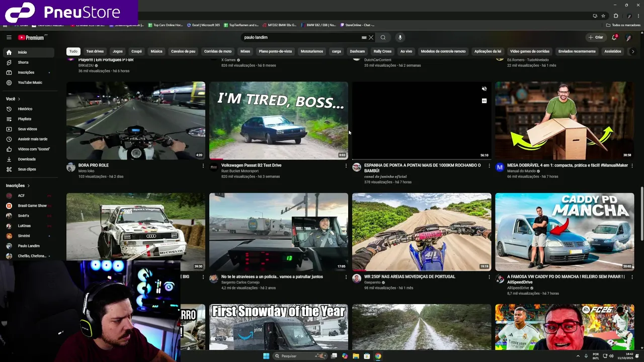Open options for BORA PRO ROLE video
The height and width of the screenshot is (362, 644).
click(203, 165)
